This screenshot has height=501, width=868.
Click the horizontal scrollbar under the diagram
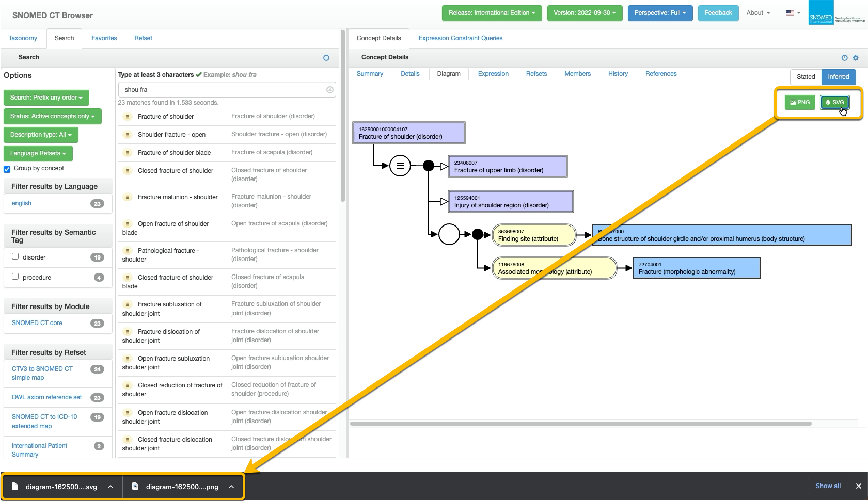click(x=581, y=424)
